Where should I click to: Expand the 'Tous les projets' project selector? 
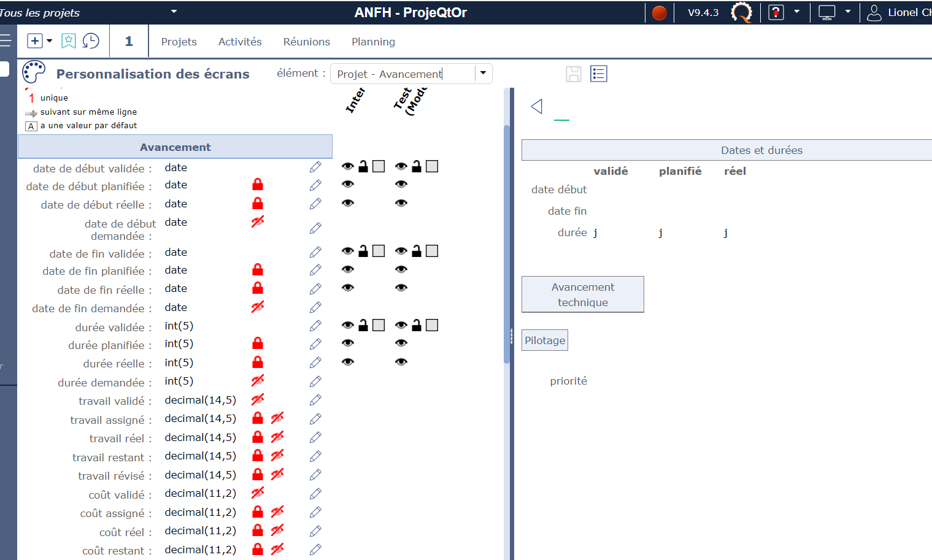(174, 12)
